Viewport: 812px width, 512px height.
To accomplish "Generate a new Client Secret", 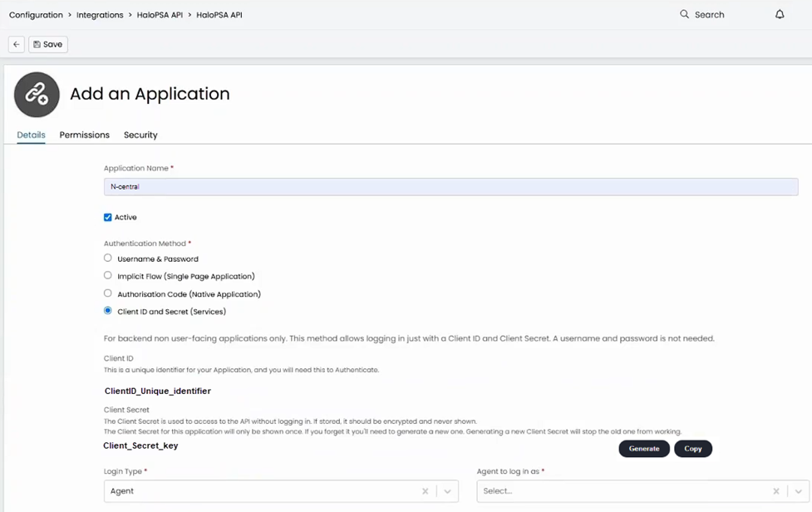I will click(x=644, y=449).
